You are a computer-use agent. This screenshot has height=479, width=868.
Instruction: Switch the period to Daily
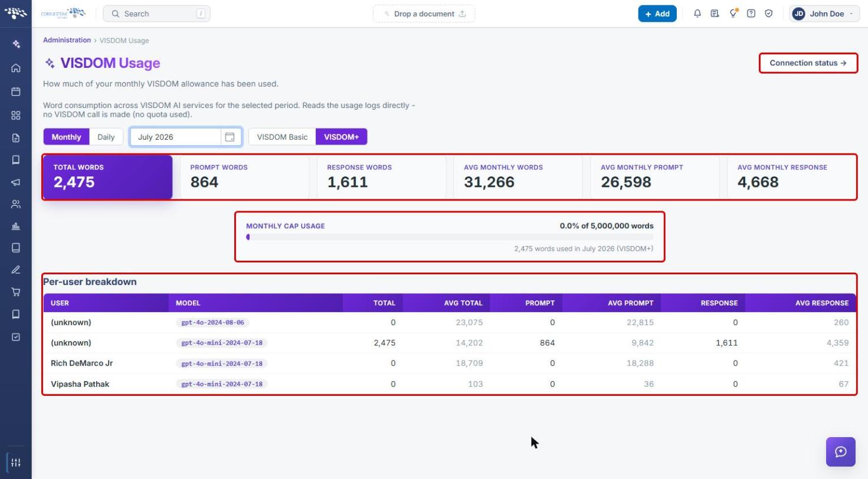[106, 137]
